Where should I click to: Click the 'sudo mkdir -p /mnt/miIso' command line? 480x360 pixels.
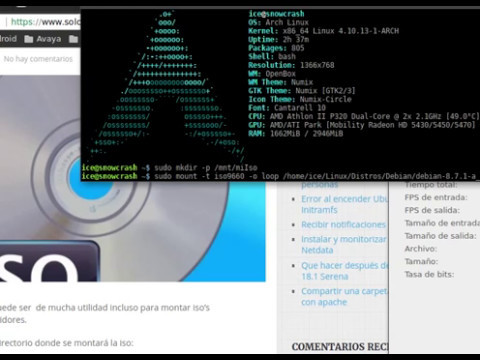pos(170,168)
